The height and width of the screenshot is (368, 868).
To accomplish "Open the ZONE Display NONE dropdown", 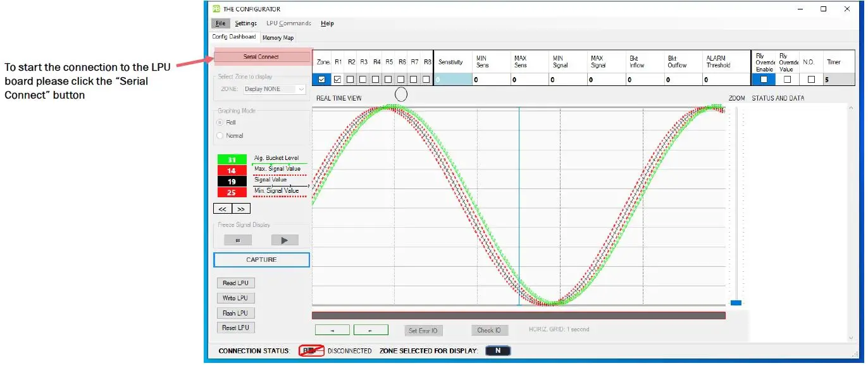I will click(x=274, y=89).
